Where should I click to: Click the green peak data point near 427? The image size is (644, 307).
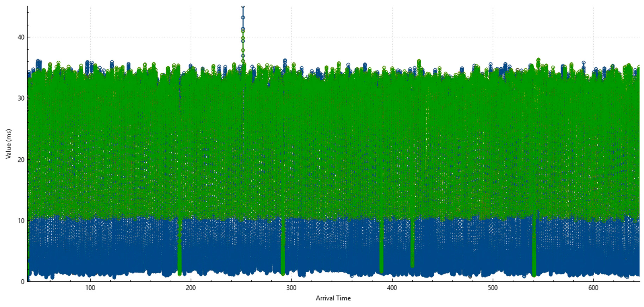point(419,61)
